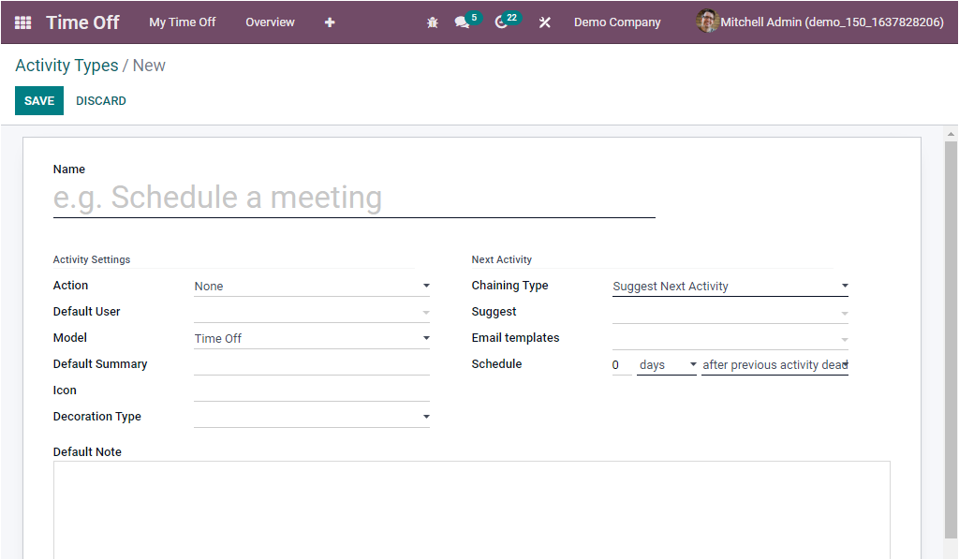Click the SAVE button
Image resolution: width=959 pixels, height=560 pixels.
click(x=38, y=100)
